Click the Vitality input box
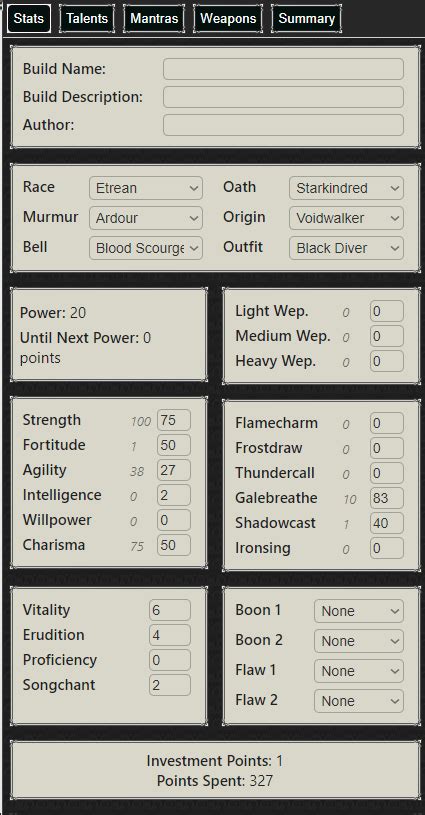This screenshot has width=425, height=815. point(170,610)
